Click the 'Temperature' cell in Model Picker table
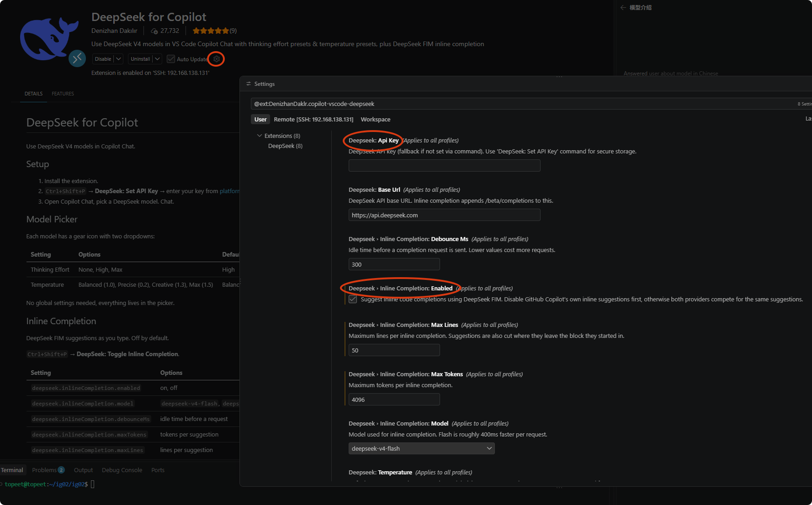Screen dimensions: 812x505 [x=47, y=284]
